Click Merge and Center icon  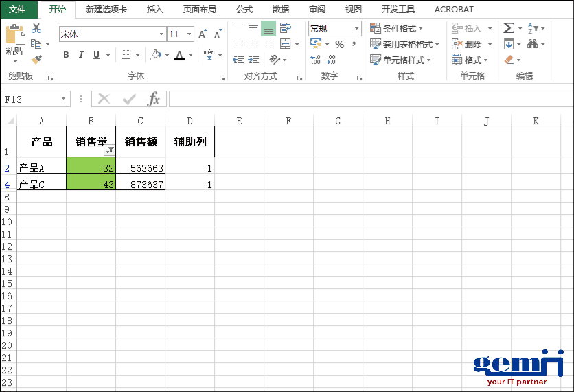pyautogui.click(x=285, y=44)
